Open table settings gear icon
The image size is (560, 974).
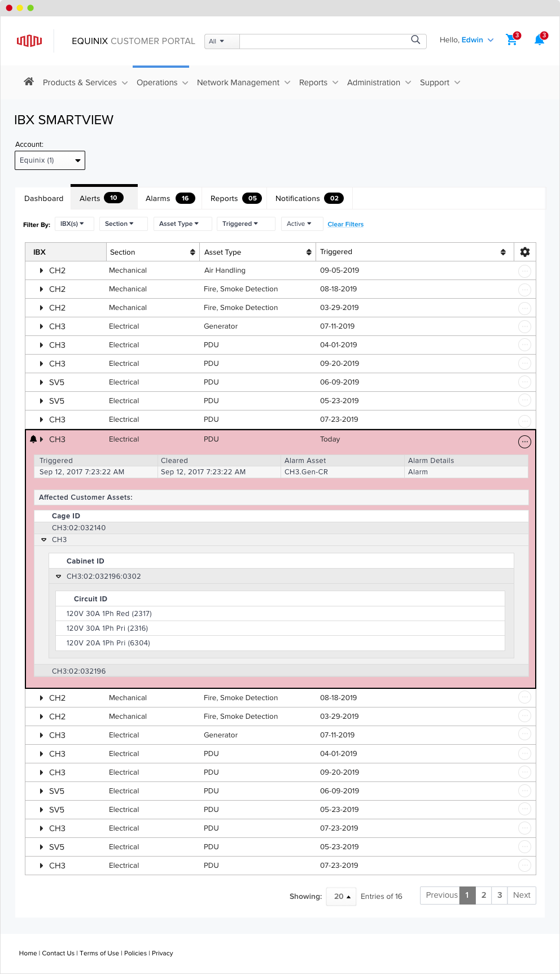pos(525,252)
